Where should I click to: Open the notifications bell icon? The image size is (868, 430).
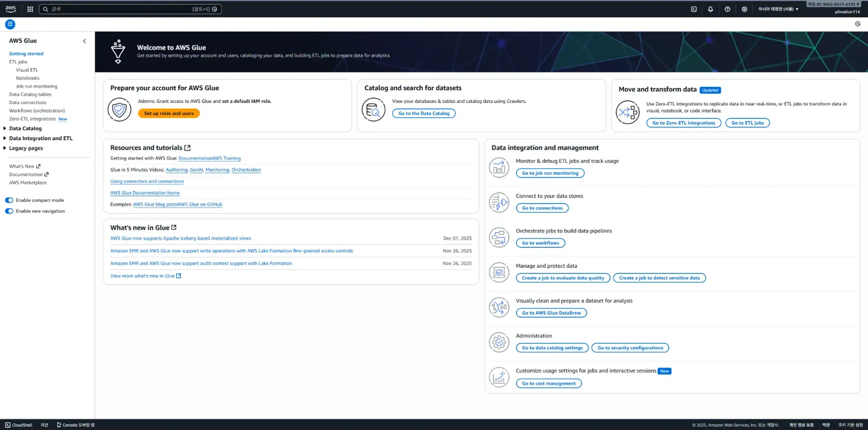tap(711, 9)
